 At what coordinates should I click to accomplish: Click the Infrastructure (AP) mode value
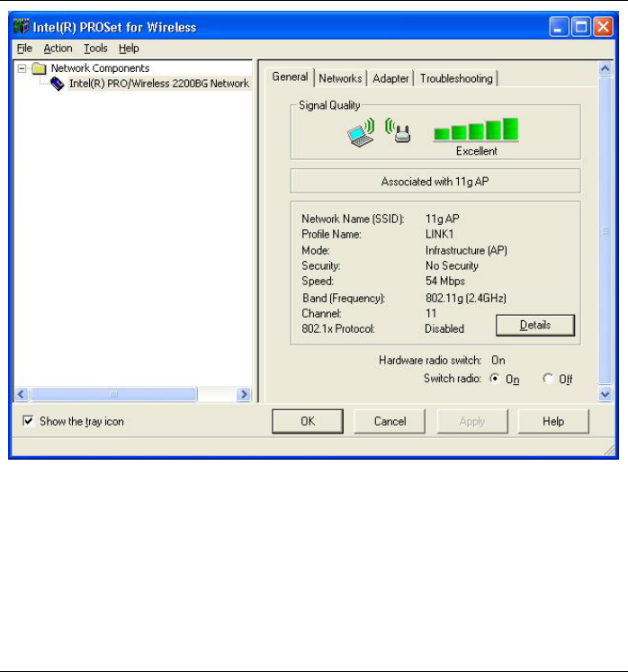point(466,250)
